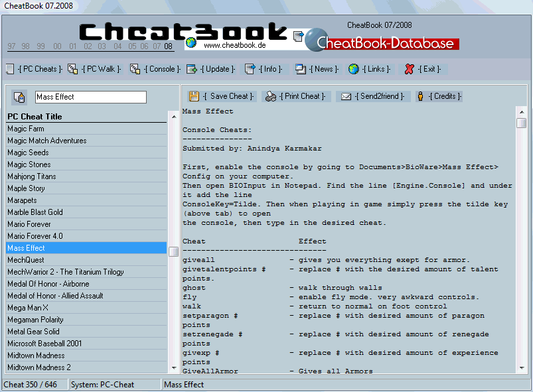Select Magic Farm in the cheat list
Viewport: 533px width, 392px height.
[86, 129]
